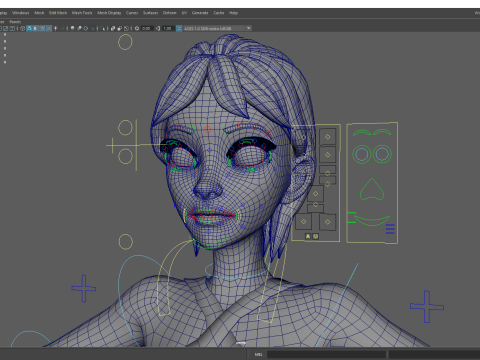Image resolution: width=480 pixels, height=360 pixels.
Task: Open the Surfaces menu
Action: click(150, 13)
